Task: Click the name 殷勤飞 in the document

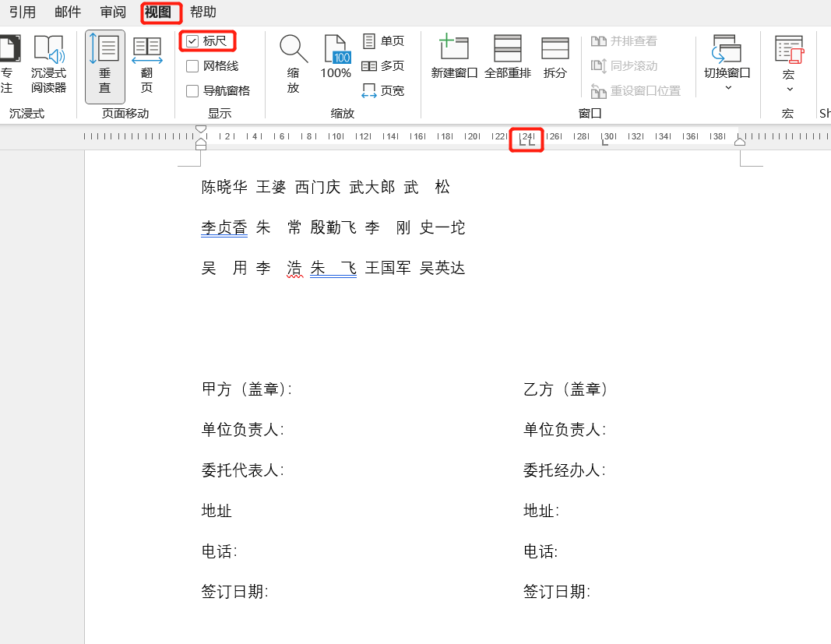Action: [x=333, y=227]
